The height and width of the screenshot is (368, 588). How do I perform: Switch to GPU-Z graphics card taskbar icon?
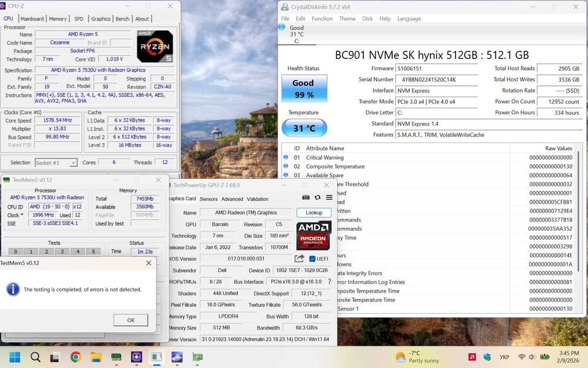(x=197, y=357)
